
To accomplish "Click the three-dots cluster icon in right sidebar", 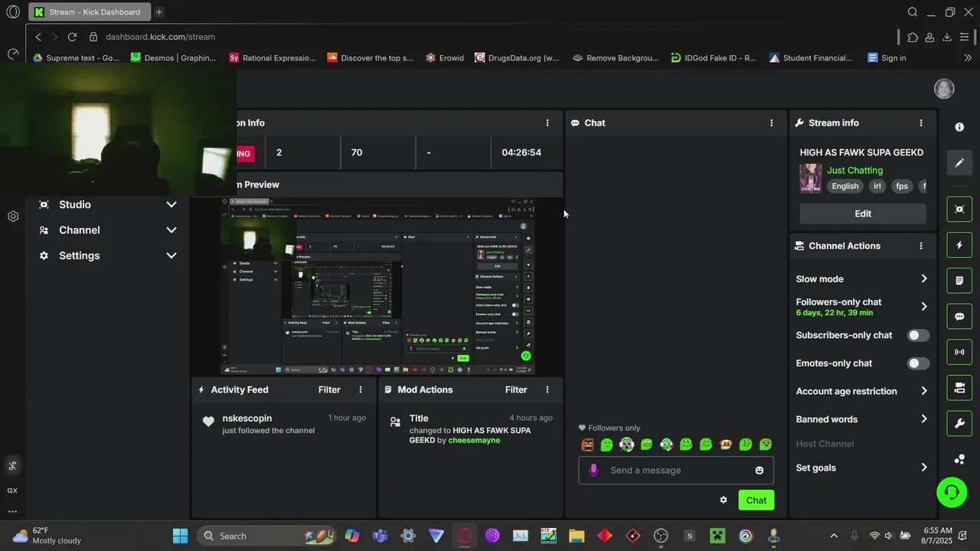I will pos(959,459).
